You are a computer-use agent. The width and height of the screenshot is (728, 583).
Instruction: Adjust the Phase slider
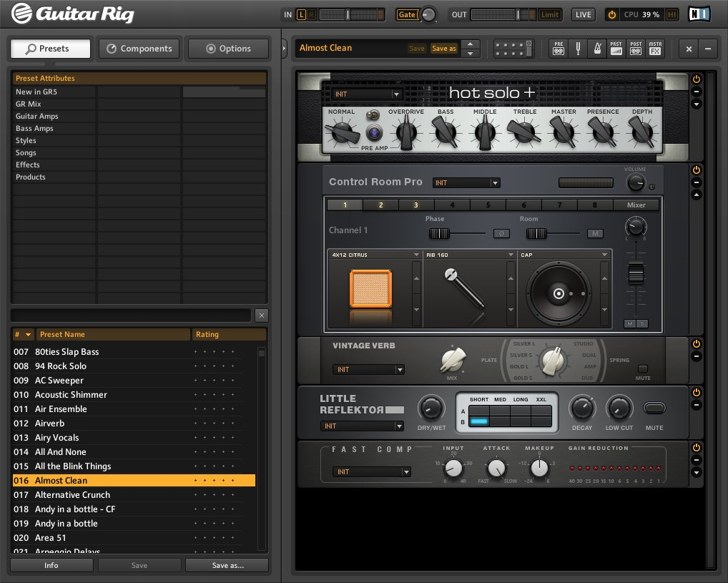click(439, 233)
